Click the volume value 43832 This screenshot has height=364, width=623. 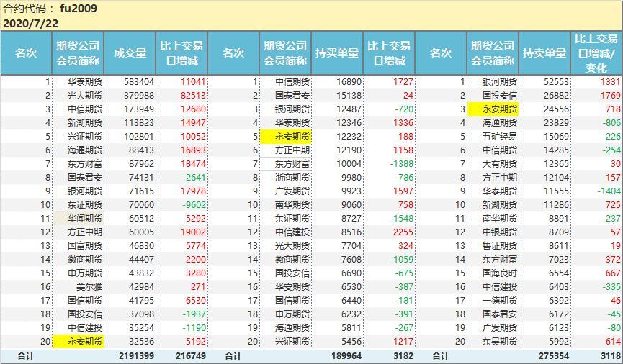141,273
